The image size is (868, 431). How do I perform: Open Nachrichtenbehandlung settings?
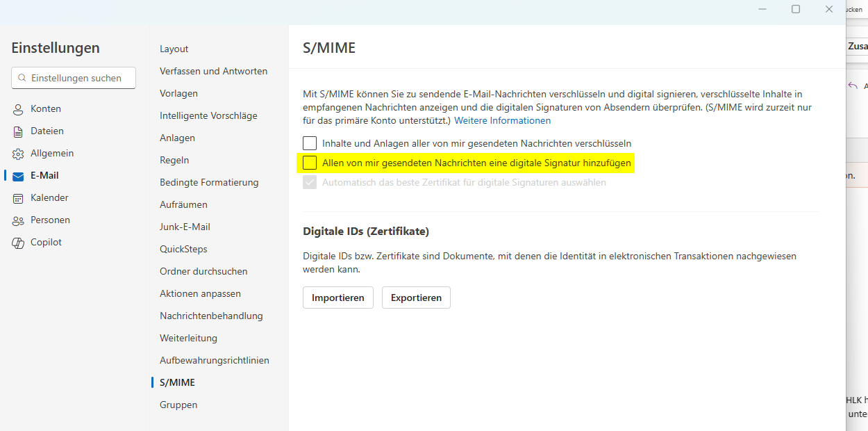[211, 316]
